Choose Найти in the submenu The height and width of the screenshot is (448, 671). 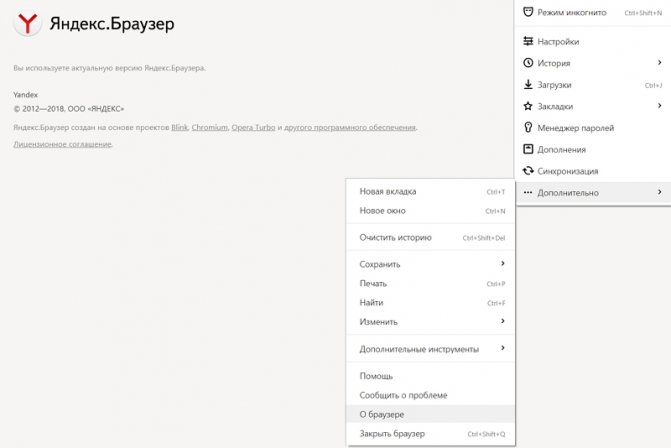pos(431,303)
